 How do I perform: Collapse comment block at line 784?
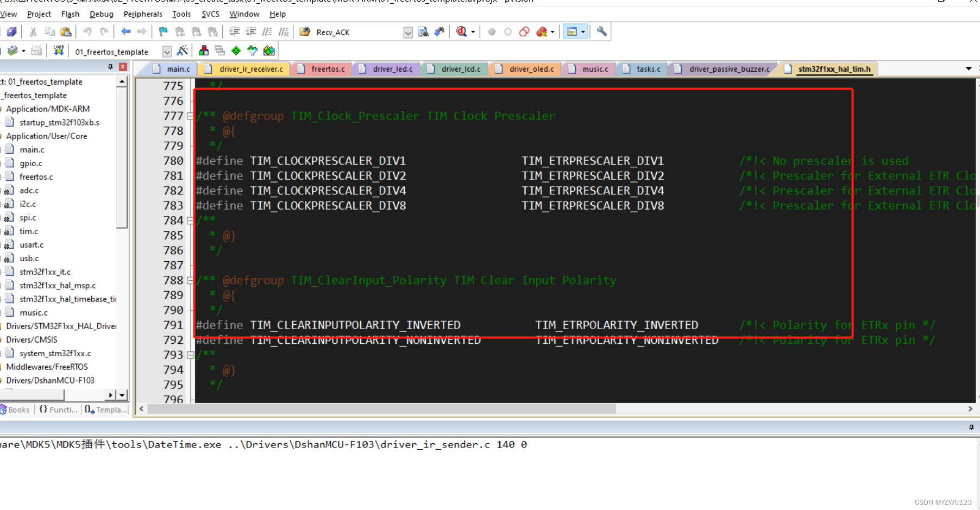[x=190, y=221]
